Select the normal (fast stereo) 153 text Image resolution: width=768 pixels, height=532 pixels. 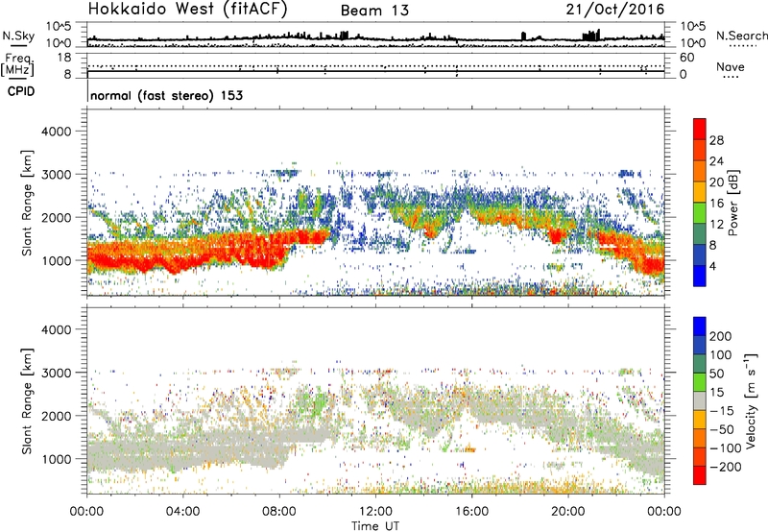coord(166,96)
